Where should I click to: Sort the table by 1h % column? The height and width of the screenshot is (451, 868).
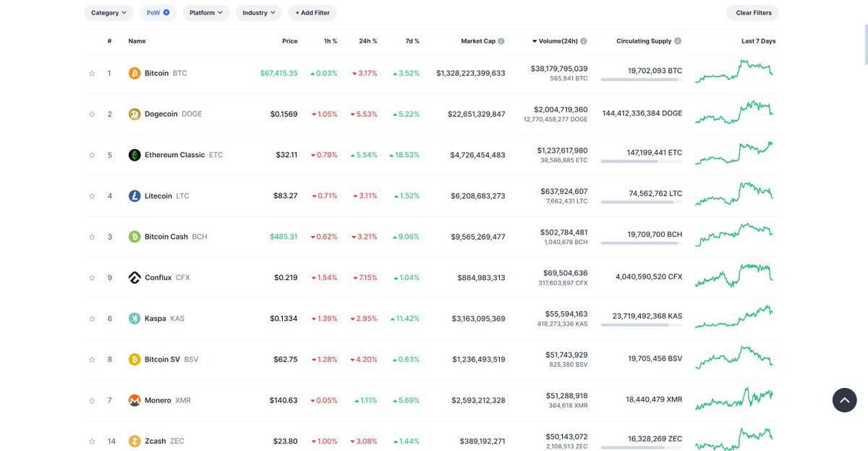[331, 41]
